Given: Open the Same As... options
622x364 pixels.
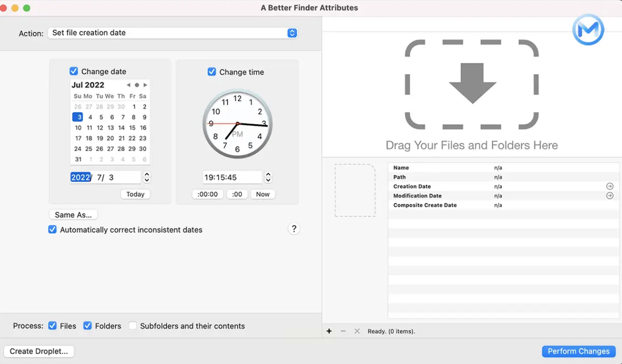Looking at the screenshot, I should point(73,215).
